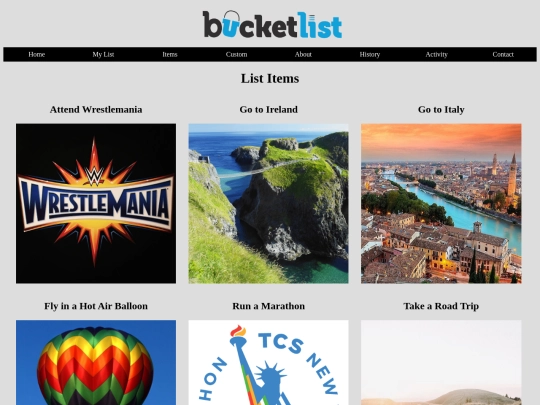
Task: Click the bucketlist logo
Action: [x=272, y=24]
